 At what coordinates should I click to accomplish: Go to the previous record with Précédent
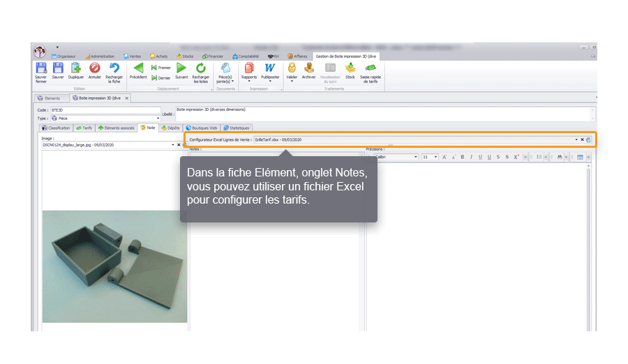138,70
